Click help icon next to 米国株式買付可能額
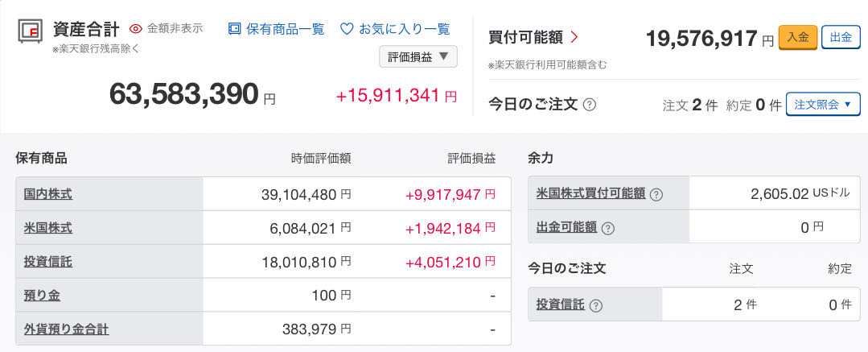This screenshot has height=352, width=868. coord(656,194)
